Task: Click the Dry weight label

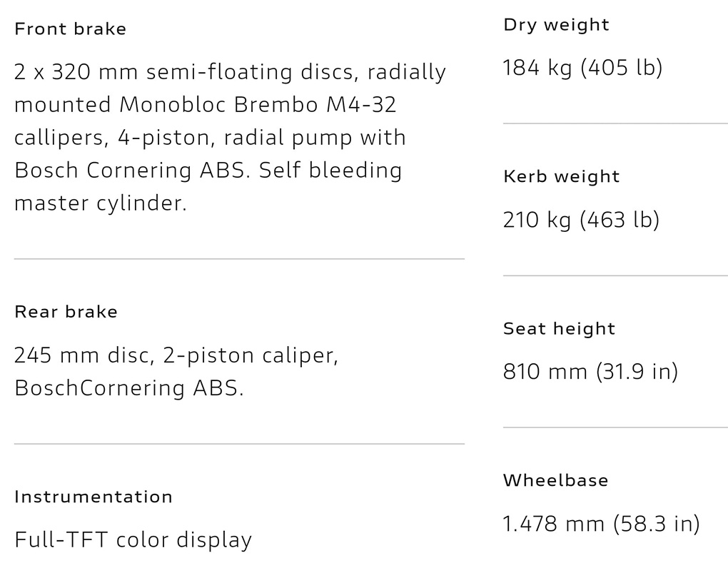Action: [x=556, y=25]
